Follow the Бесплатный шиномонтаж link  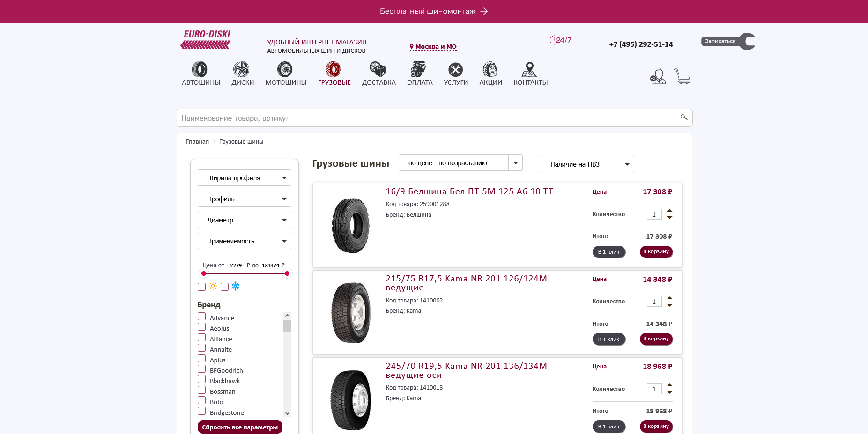tap(428, 11)
